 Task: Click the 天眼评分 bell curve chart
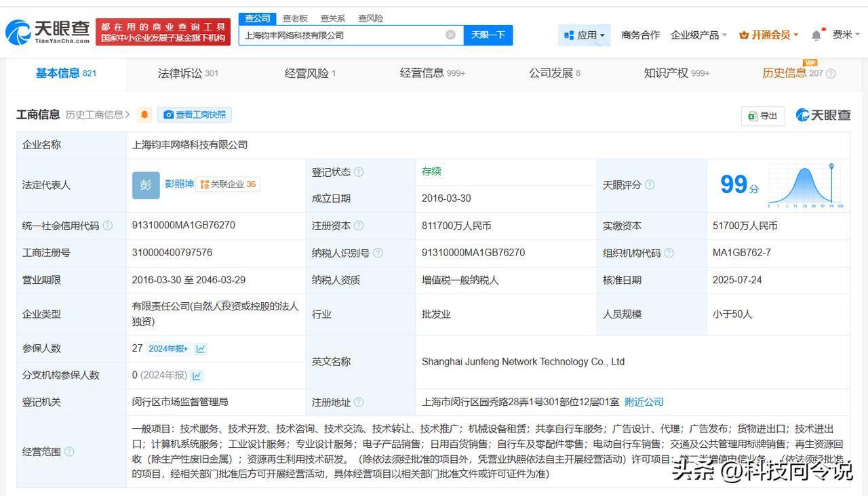tap(805, 185)
